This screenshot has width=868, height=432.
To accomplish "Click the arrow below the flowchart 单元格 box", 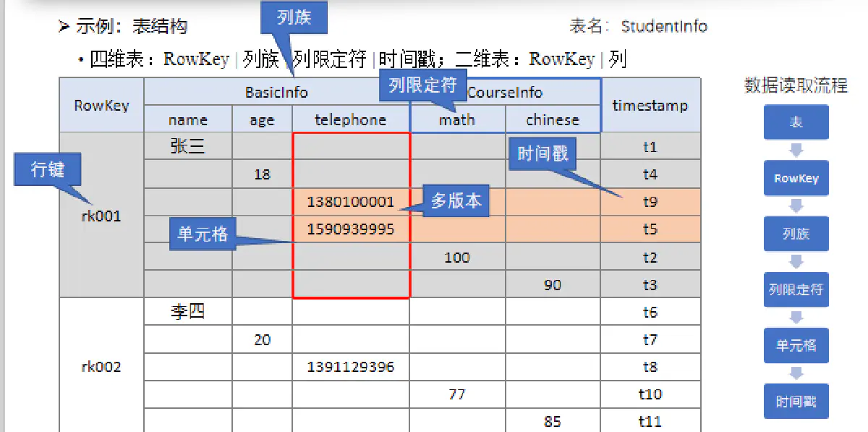I will pyautogui.click(x=796, y=373).
